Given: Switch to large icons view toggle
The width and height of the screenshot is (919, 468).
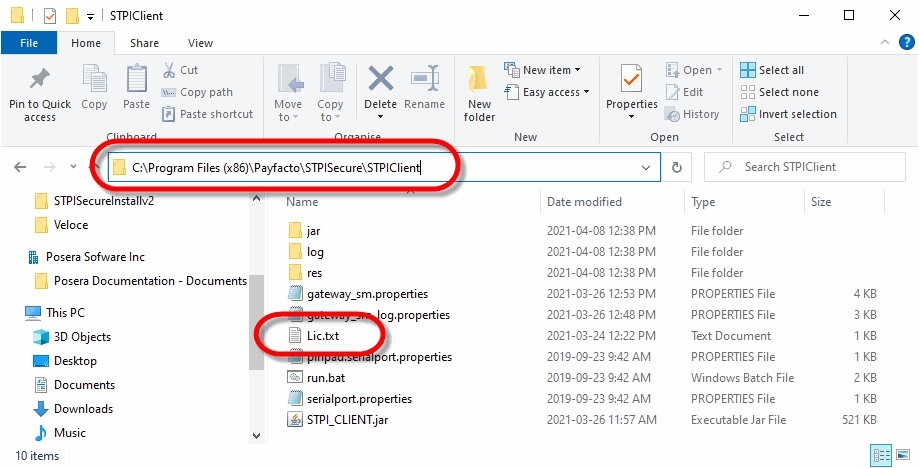Looking at the screenshot, I should point(901,455).
